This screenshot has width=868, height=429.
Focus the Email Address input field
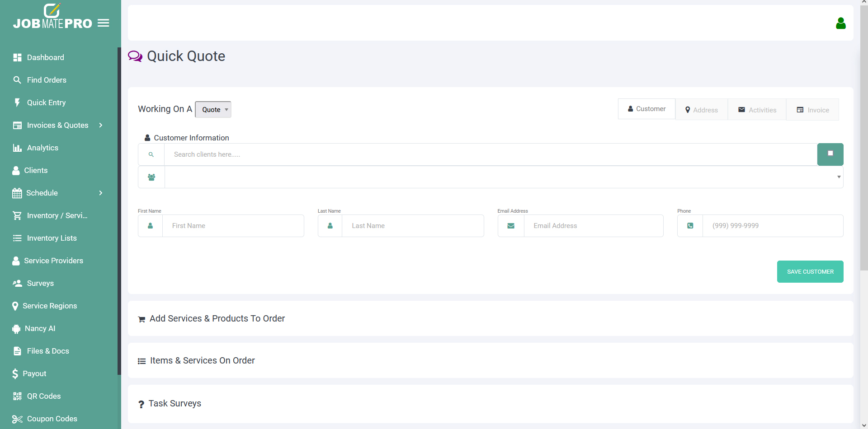(x=593, y=226)
